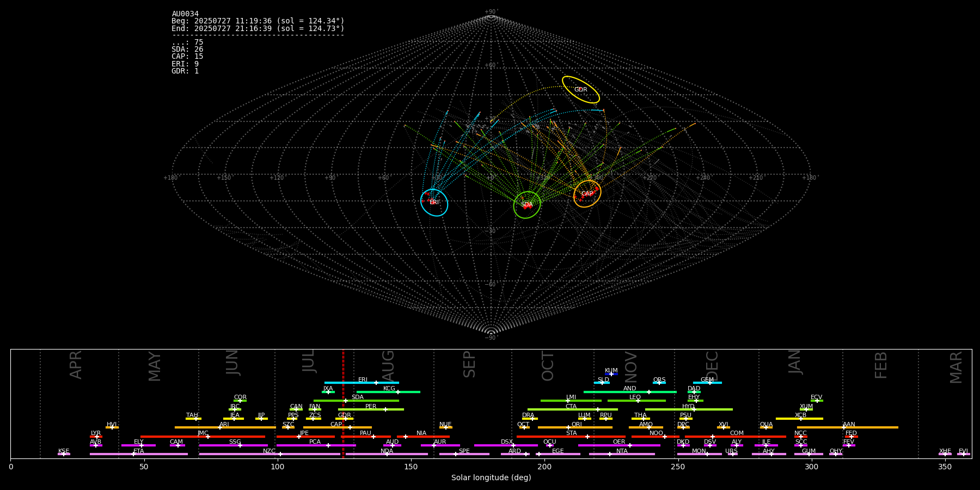Click the SSG shower bar in the timeline
980x490 pixels.
(234, 445)
